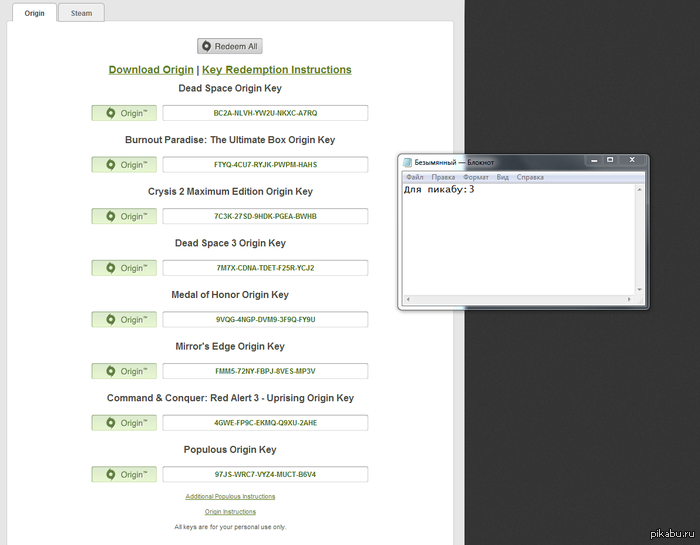Open Additional Populous Instructions link
700x545 pixels.
(230, 497)
